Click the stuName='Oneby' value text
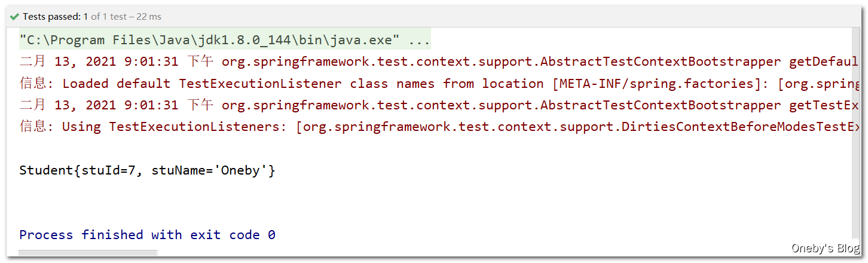The height and width of the screenshot is (263, 868). [x=213, y=170]
